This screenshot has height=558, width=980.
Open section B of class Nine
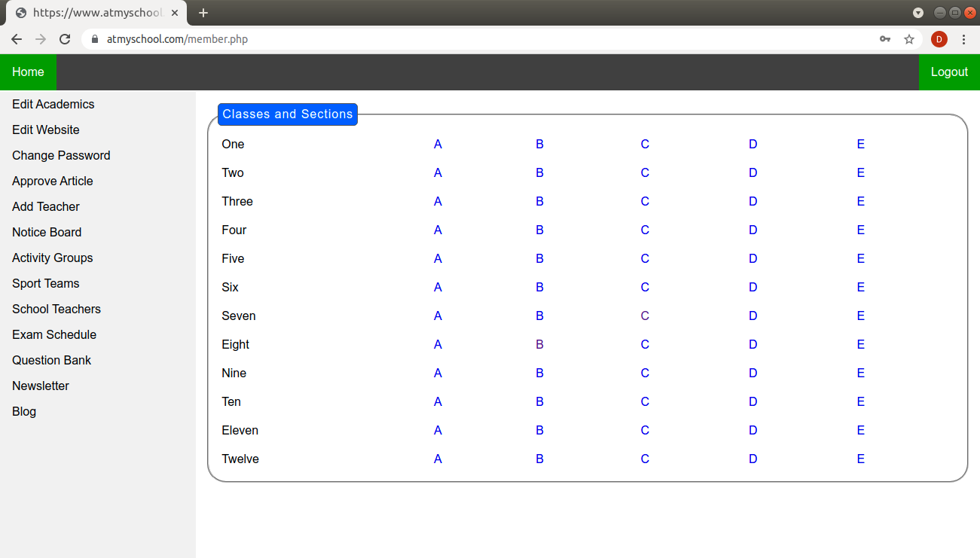(x=539, y=374)
